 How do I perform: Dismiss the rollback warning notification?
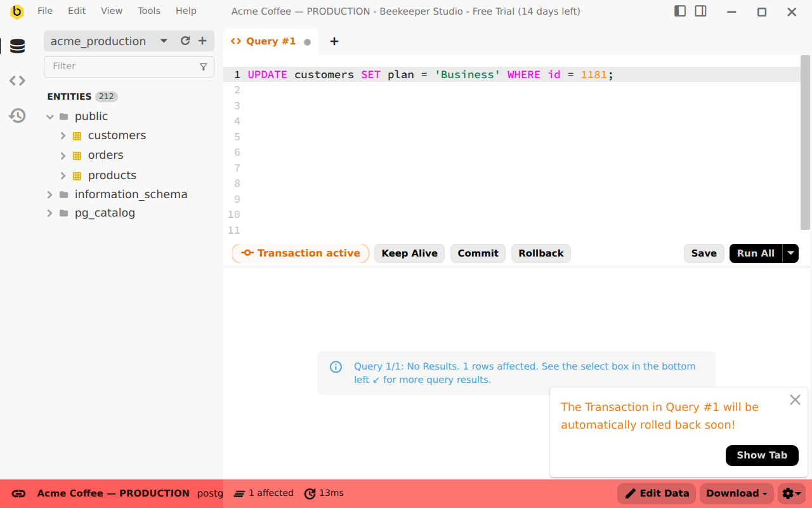[795, 400]
